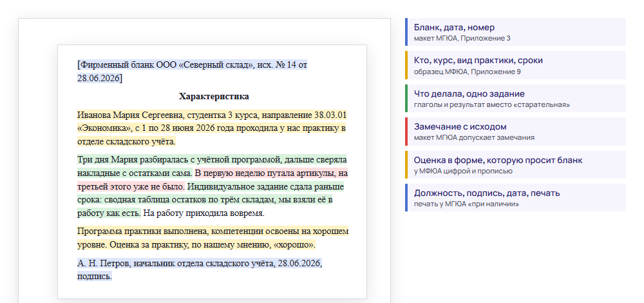This screenshot has height=303, width=644.
Task: Click the green sentence "Три дня Мария разбиралась"
Action: (x=212, y=166)
